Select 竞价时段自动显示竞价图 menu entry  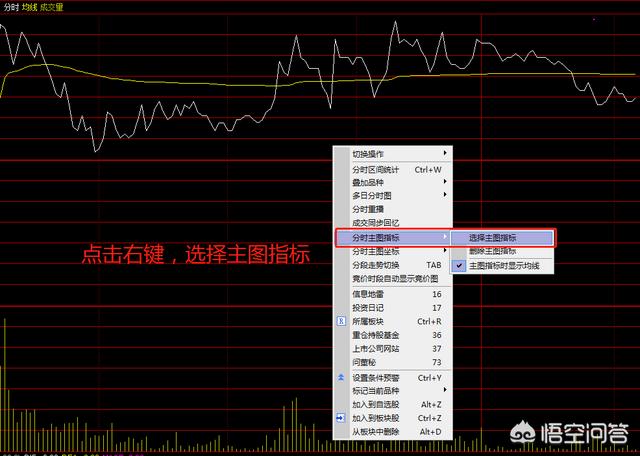pos(393,279)
